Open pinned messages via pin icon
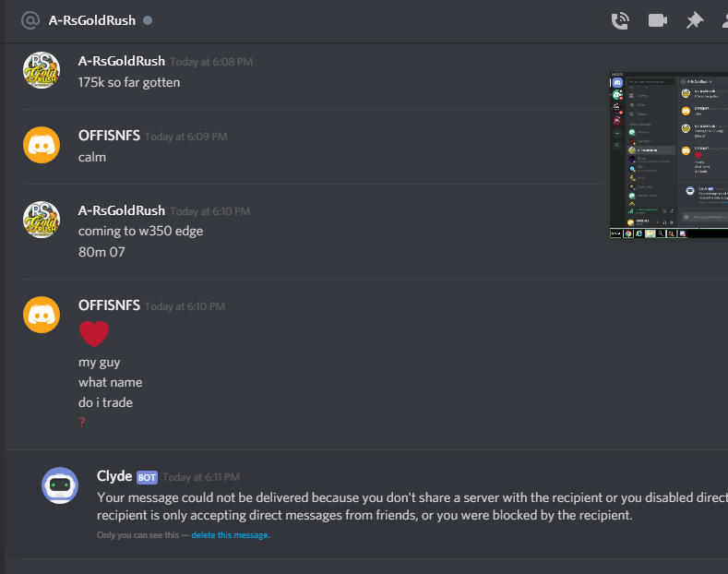This screenshot has width=728, height=574. [695, 20]
